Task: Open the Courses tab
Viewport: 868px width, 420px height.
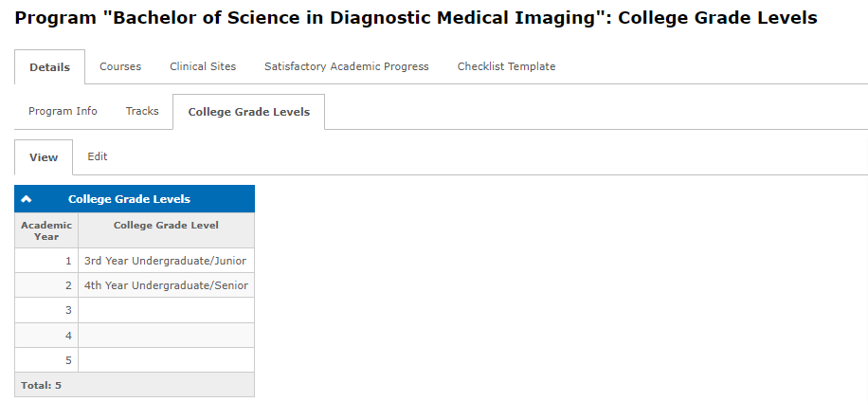Action: (x=120, y=66)
